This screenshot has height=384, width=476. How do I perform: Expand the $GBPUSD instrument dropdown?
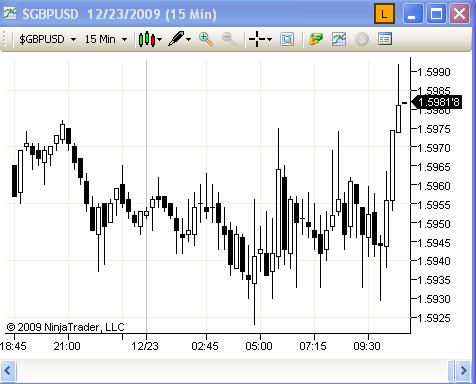pos(73,40)
